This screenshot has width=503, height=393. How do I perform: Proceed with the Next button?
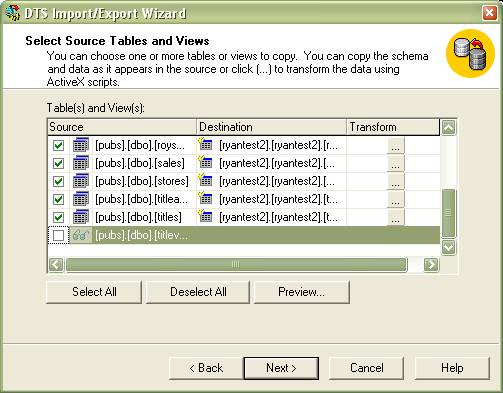tap(281, 368)
